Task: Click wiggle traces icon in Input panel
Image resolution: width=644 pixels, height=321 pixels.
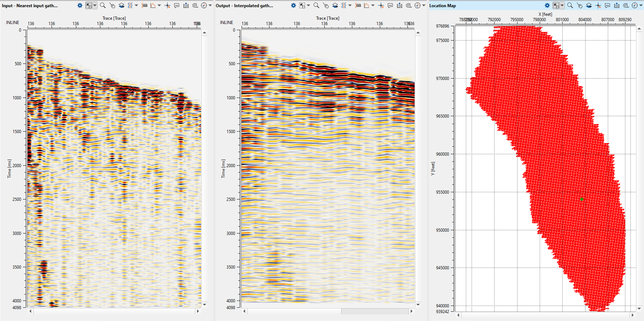Action: (x=130, y=5)
